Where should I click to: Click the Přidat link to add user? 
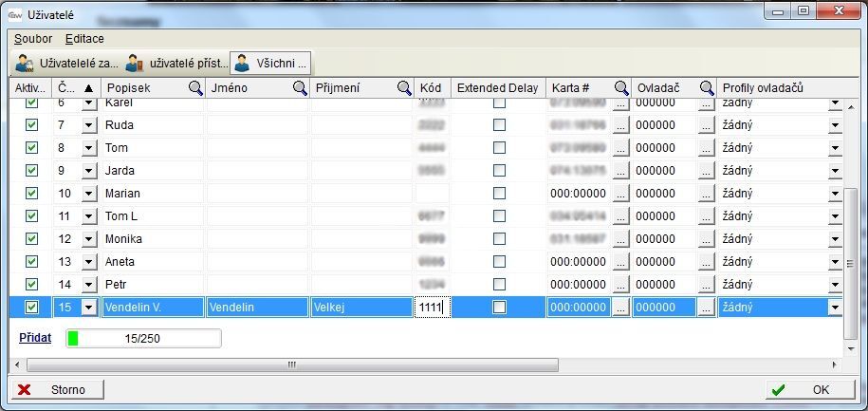coord(35,337)
